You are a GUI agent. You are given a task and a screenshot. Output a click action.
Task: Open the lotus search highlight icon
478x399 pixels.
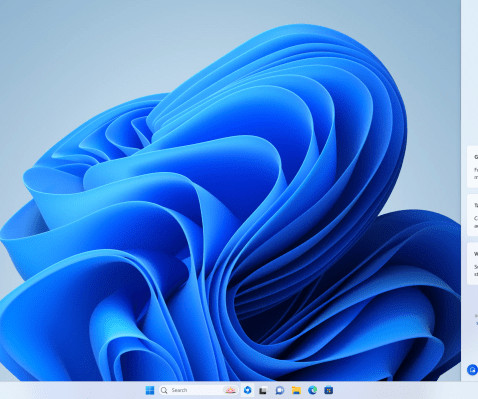(x=230, y=390)
